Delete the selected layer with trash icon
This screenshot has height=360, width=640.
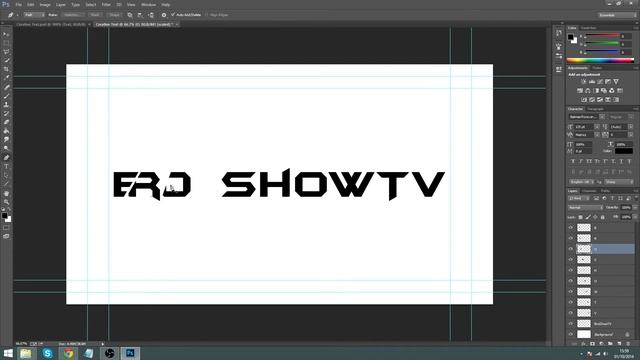point(628,344)
